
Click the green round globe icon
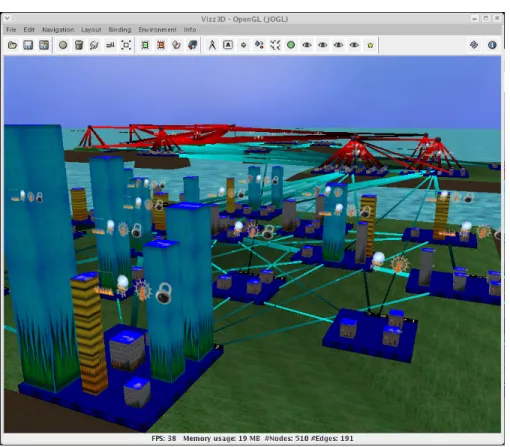click(291, 45)
